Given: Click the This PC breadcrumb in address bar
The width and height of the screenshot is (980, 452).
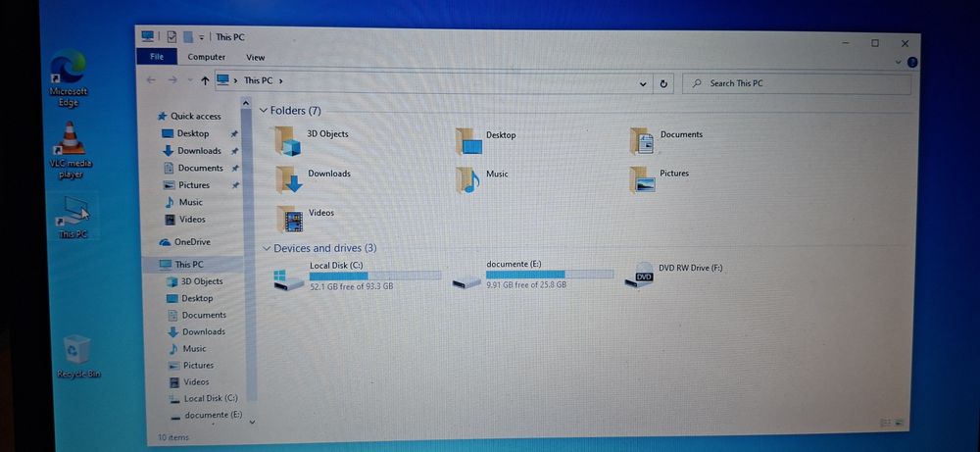Looking at the screenshot, I should click(x=258, y=80).
